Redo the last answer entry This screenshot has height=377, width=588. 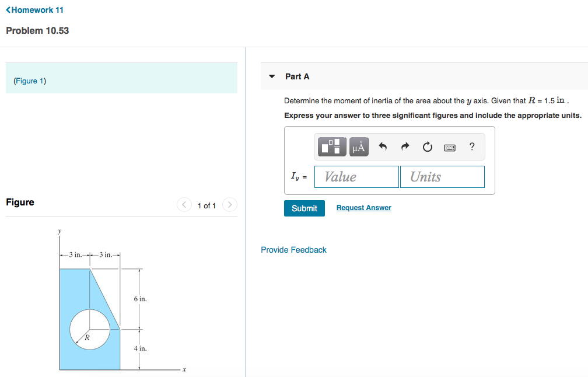pos(405,146)
